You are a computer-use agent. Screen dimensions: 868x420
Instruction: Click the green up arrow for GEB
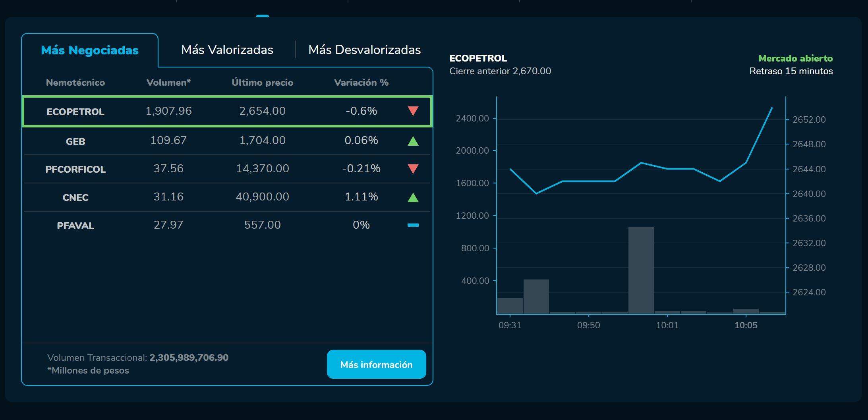point(413,141)
